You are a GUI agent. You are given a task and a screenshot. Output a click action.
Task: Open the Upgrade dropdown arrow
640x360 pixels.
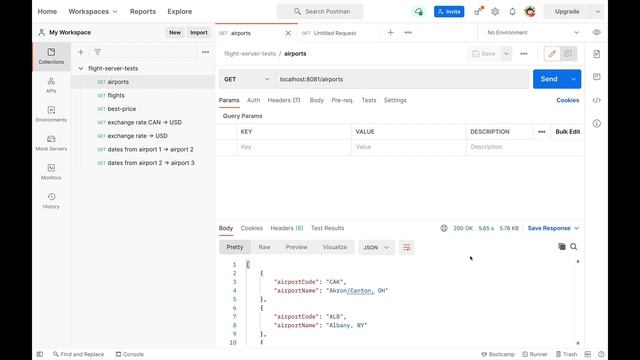[x=598, y=11]
